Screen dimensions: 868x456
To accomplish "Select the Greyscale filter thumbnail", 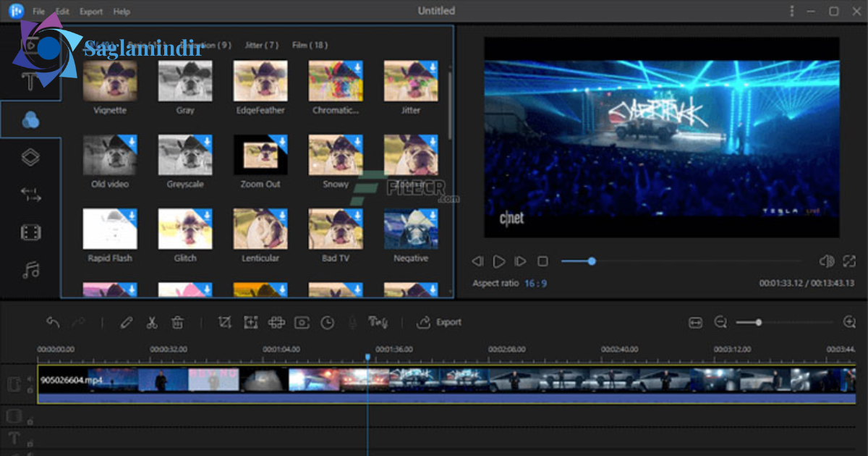I will [x=185, y=154].
